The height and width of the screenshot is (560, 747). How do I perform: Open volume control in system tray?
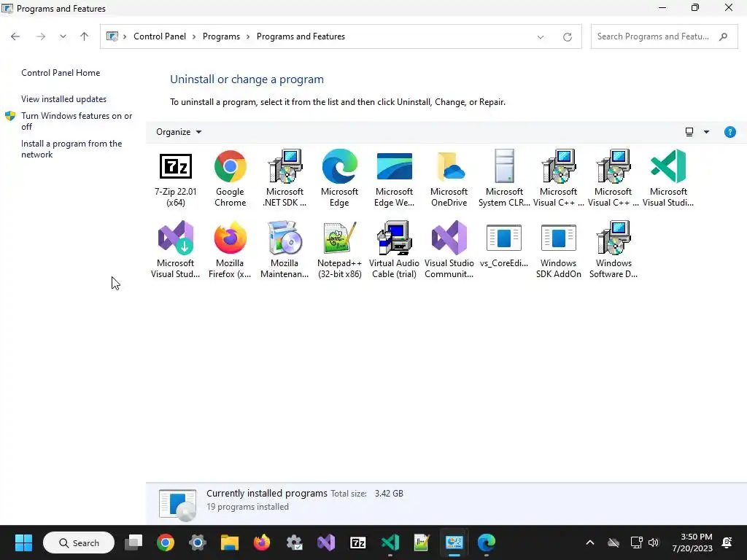(x=654, y=542)
